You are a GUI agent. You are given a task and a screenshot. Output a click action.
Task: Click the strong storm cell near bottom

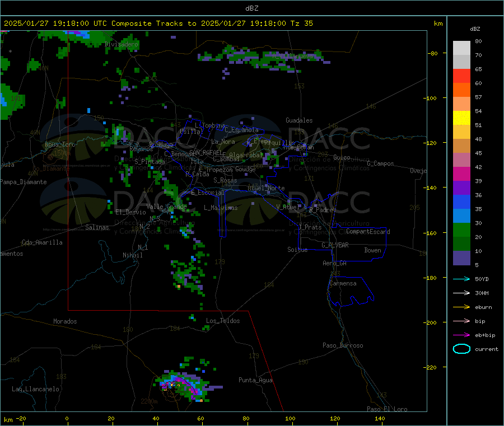coord(183,386)
